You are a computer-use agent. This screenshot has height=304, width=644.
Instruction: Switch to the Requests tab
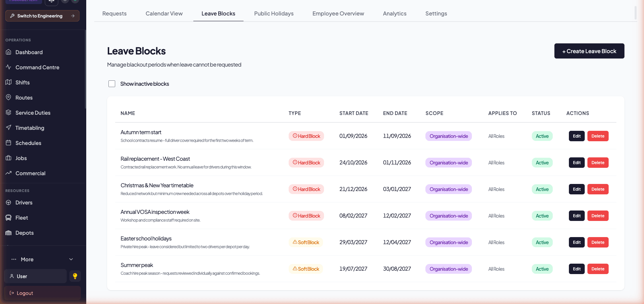[x=115, y=13]
